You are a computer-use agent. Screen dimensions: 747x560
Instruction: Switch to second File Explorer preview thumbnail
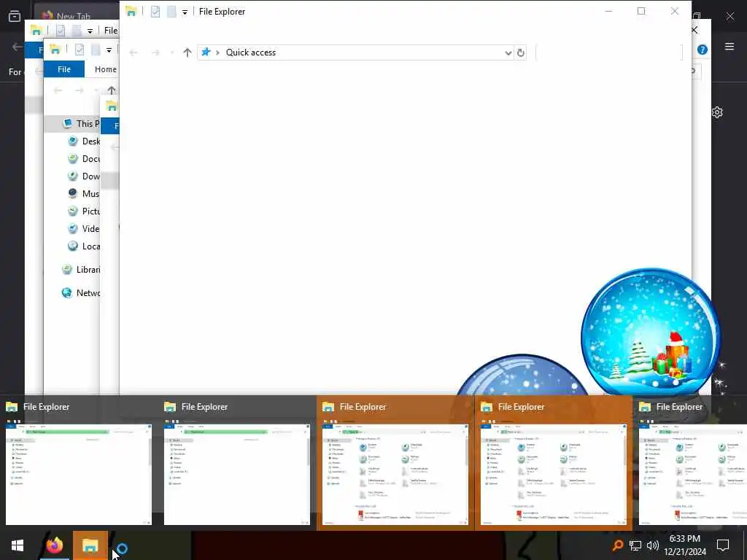(237, 462)
